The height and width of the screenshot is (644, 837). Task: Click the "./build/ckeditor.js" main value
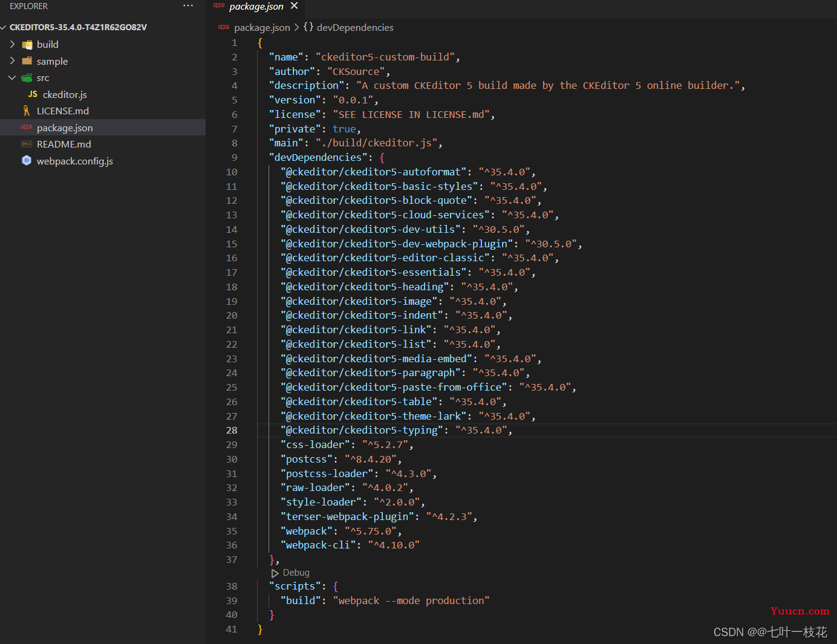click(x=376, y=143)
